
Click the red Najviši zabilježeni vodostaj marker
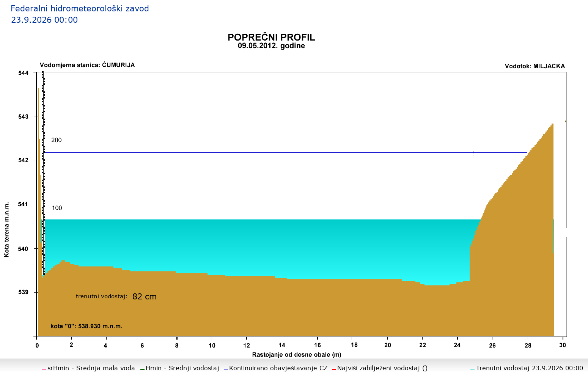pos(334,369)
